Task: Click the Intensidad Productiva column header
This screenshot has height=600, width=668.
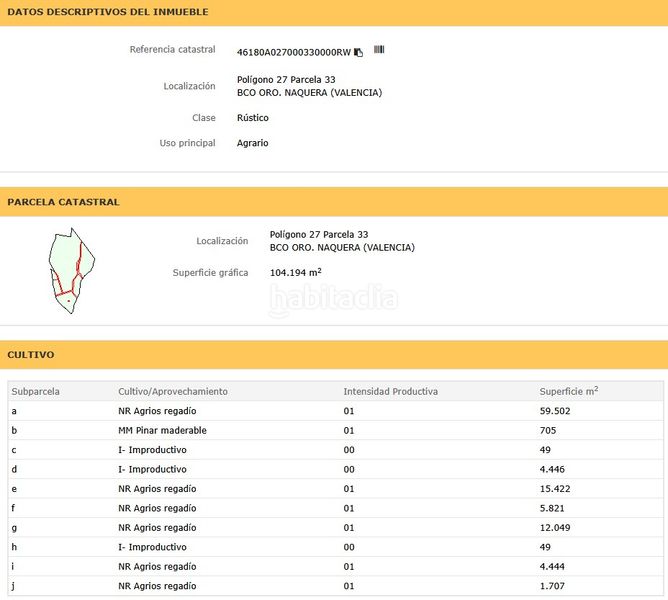Action: point(391,391)
